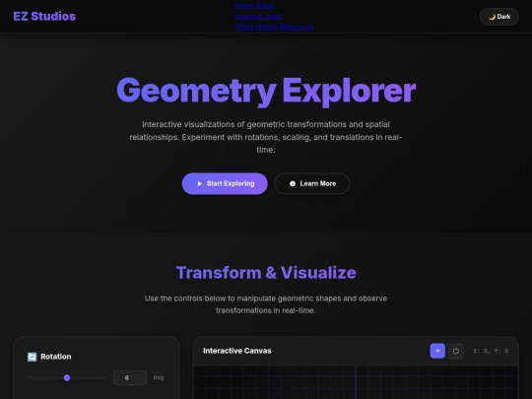532x399 pixels.
Task: Click the Learn More button
Action: point(311,183)
